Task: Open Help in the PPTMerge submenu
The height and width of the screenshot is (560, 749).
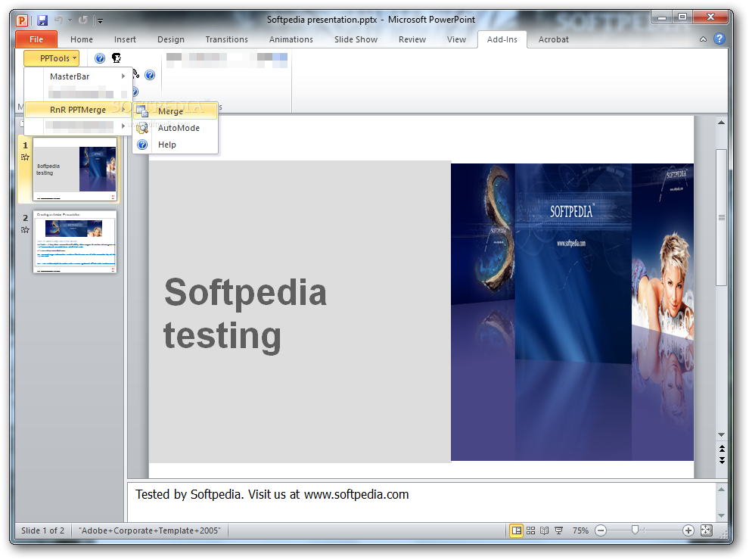Action: coord(176,145)
